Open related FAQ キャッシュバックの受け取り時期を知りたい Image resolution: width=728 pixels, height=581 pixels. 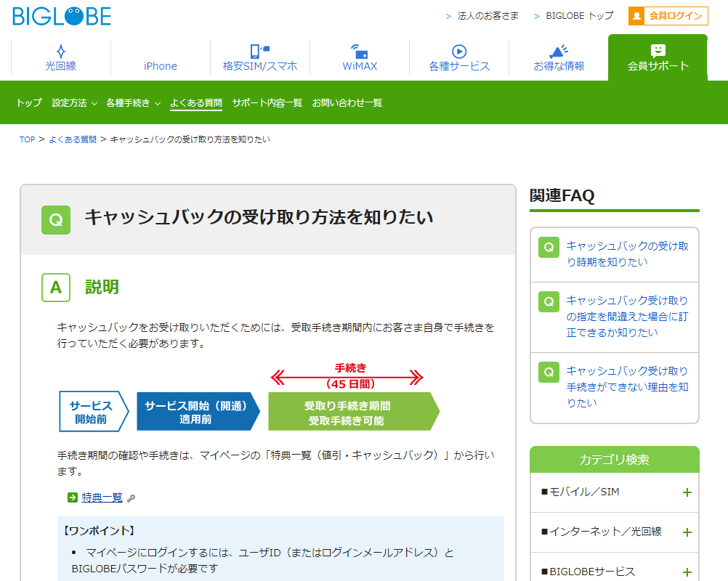coord(627,254)
